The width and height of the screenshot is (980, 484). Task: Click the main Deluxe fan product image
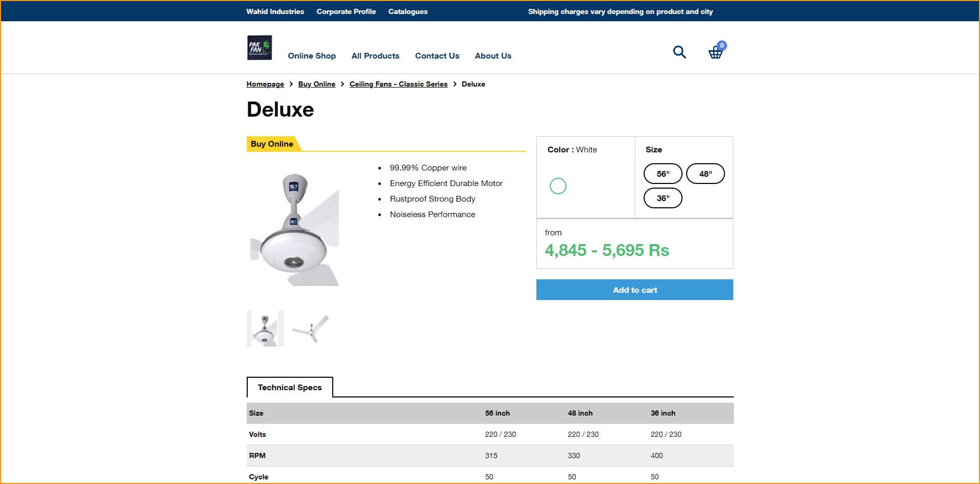tap(294, 228)
